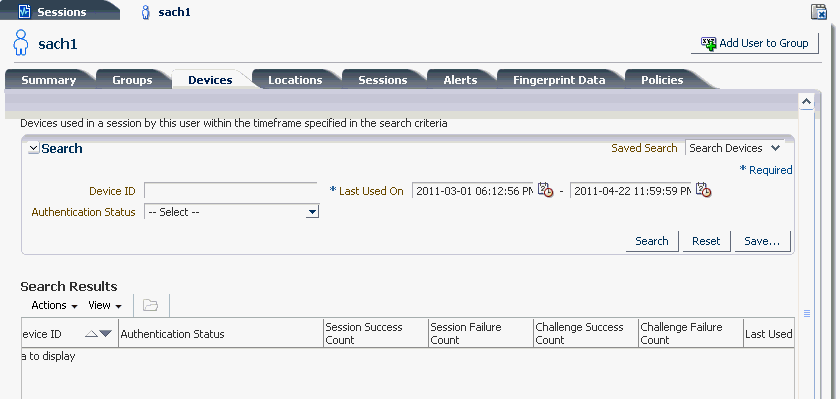Select the Devices tab
The image size is (840, 399).
(x=210, y=80)
